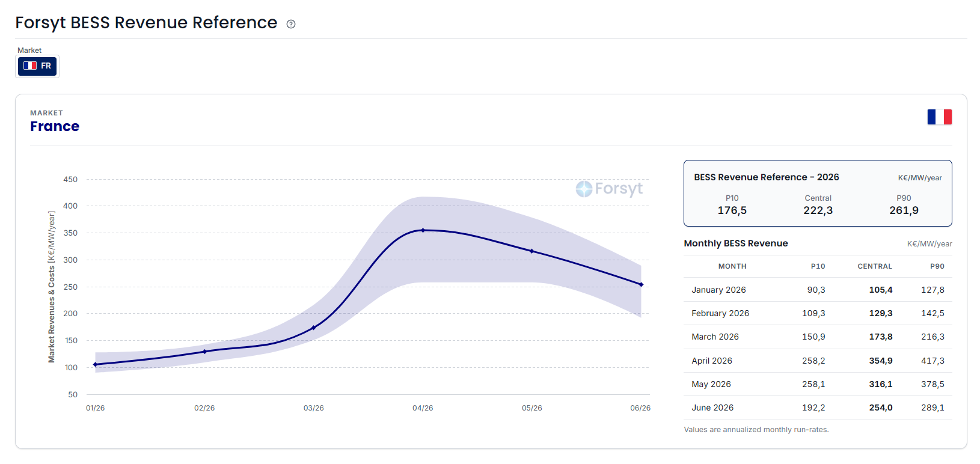
Task: Click April central value 354,9
Action: (880, 361)
